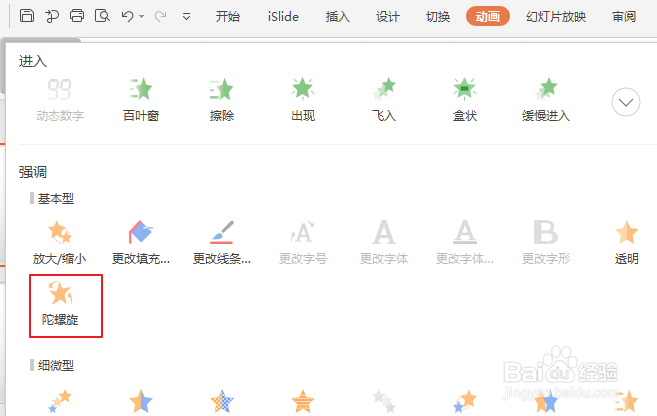Viewport: 657px width, 416px height.
Task: Switch to the 切换 tab
Action: [x=438, y=16]
